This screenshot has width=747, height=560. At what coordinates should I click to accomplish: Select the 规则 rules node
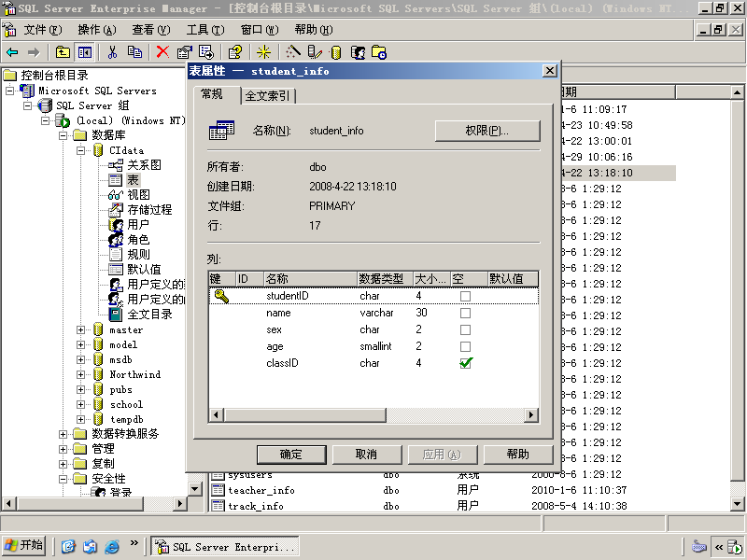[x=129, y=254]
